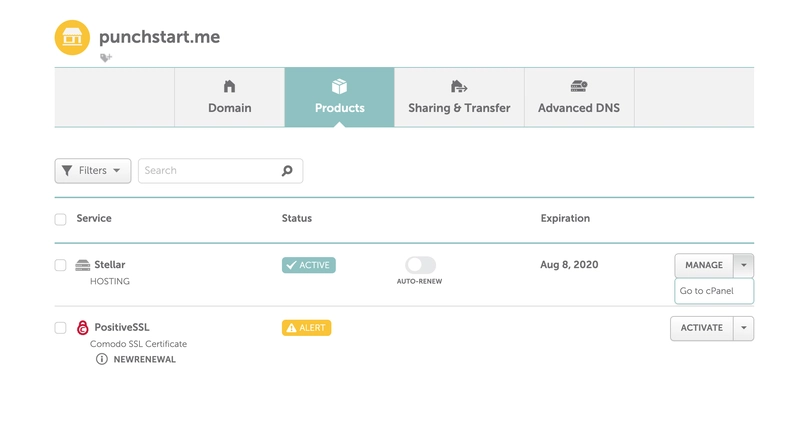Go to Advanced DNS tab
This screenshot has height=442, width=800.
[579, 97]
